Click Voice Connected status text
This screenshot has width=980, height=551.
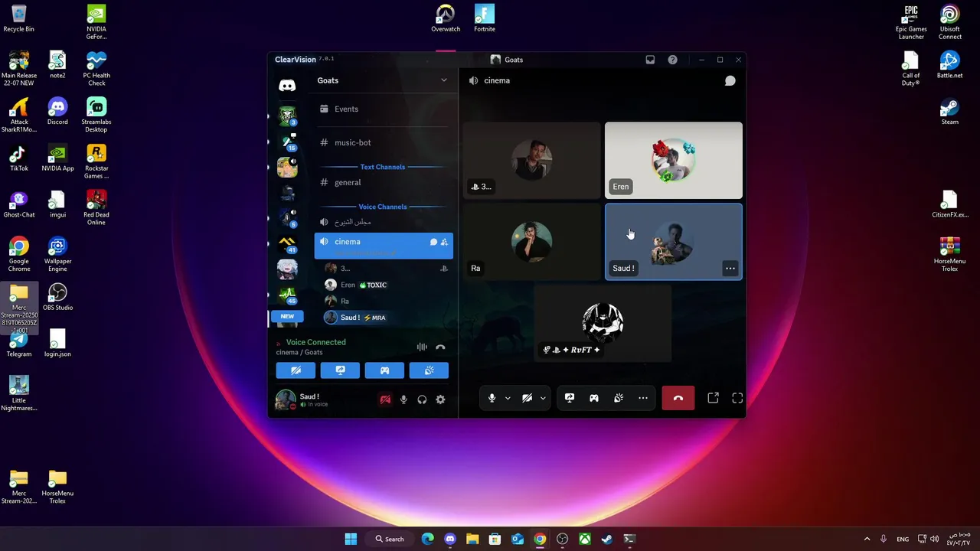[315, 342]
